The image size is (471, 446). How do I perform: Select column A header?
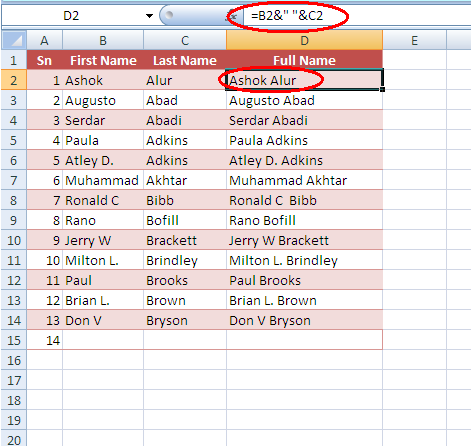point(44,40)
